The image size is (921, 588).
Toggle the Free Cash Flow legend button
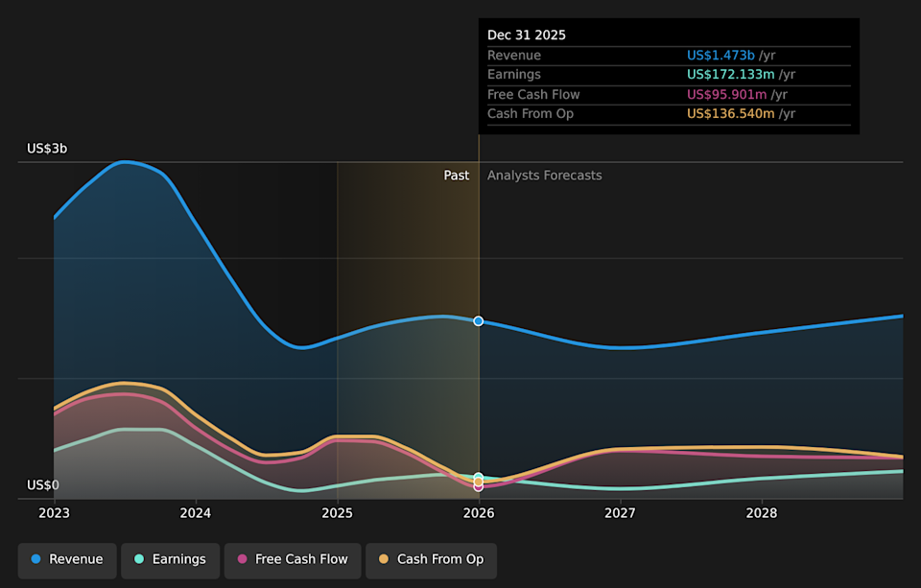tap(293, 560)
